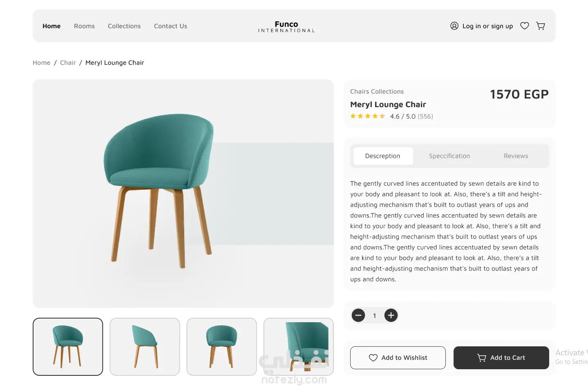The height and width of the screenshot is (386, 588).
Task: Switch to the Speccification tab
Action: [449, 156]
